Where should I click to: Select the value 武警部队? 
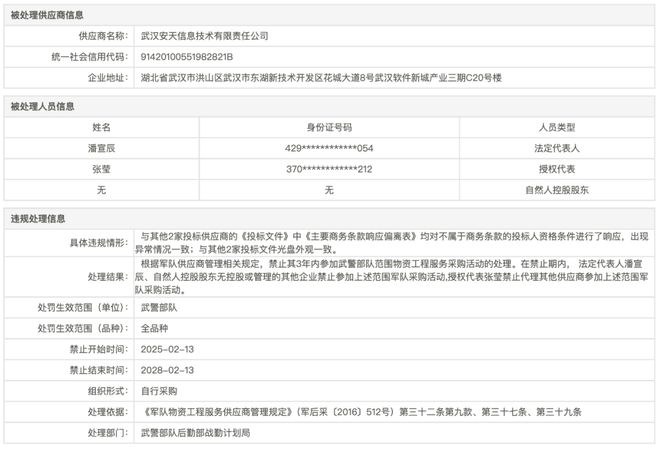(159, 308)
